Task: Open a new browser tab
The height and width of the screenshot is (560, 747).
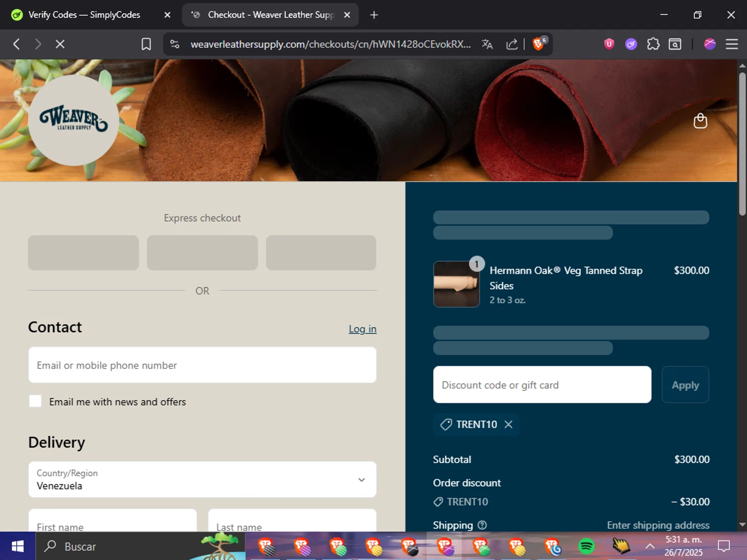Action: (374, 15)
